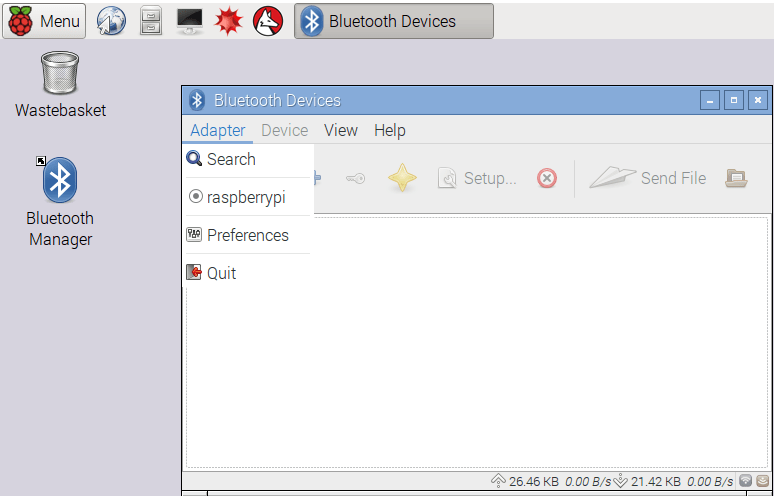This screenshot has width=774, height=496.
Task: Close the Bluetooth Devices window
Action: (x=758, y=100)
